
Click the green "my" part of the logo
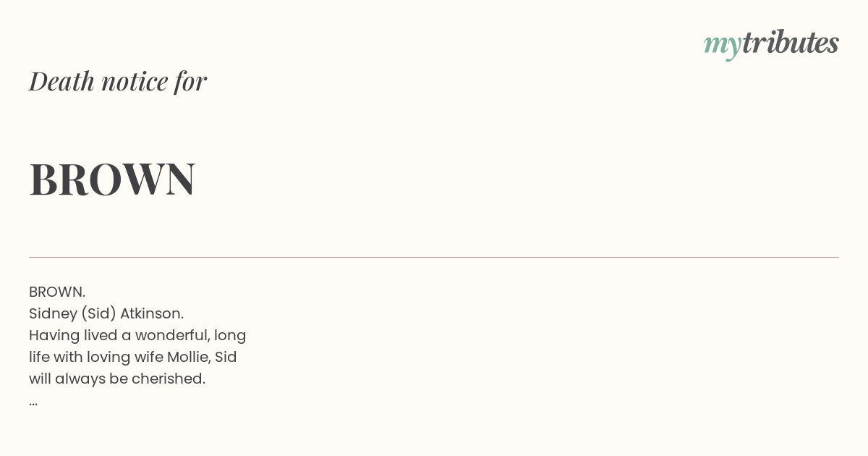722,46
